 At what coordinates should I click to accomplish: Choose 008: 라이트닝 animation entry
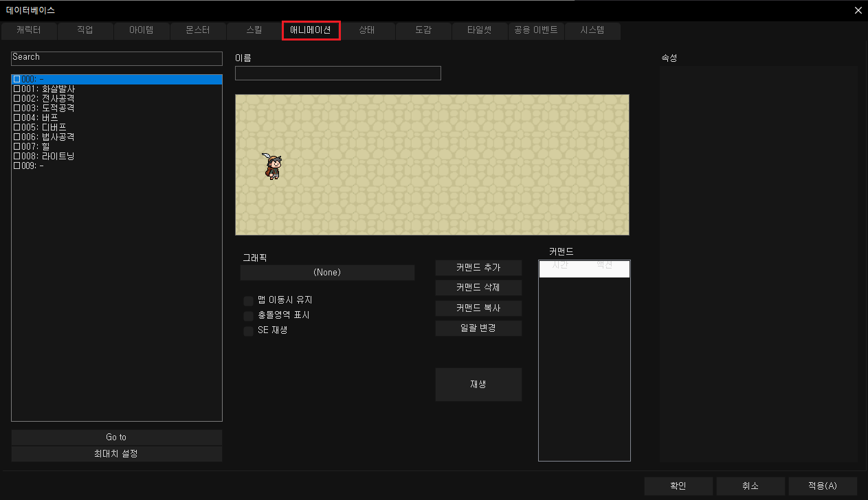[48, 157]
